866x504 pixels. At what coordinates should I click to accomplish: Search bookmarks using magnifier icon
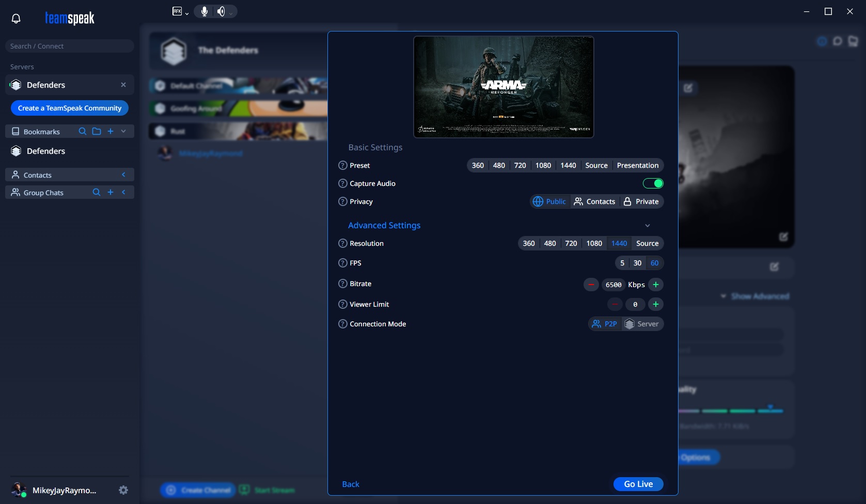click(x=82, y=131)
